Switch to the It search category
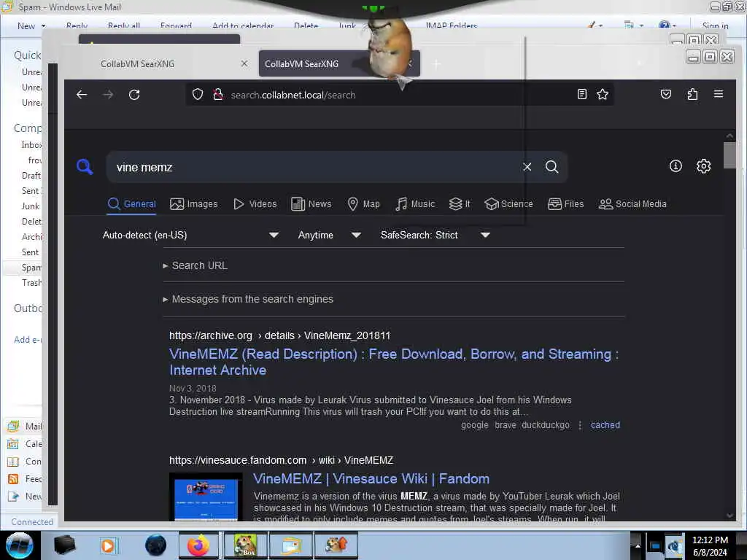The height and width of the screenshot is (560, 747). 460,204
